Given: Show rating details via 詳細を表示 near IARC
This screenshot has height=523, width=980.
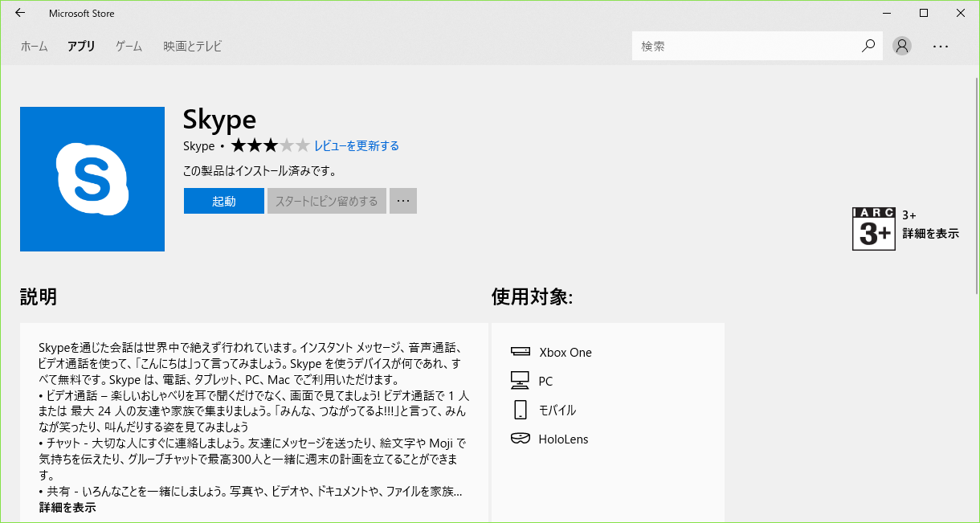Looking at the screenshot, I should pos(930,233).
